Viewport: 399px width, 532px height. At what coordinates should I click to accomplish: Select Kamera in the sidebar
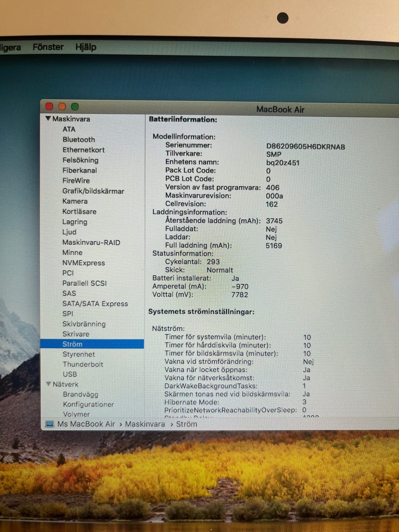tap(75, 201)
